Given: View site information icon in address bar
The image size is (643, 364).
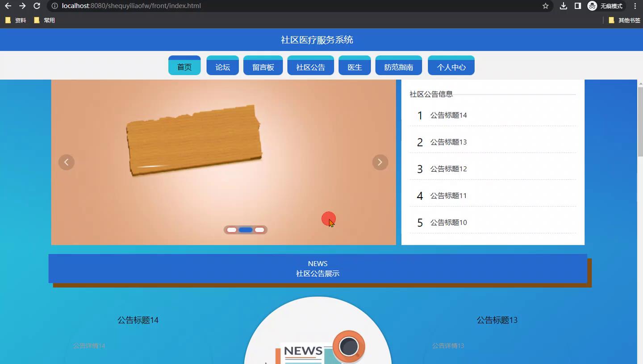Looking at the screenshot, I should click(54, 6).
